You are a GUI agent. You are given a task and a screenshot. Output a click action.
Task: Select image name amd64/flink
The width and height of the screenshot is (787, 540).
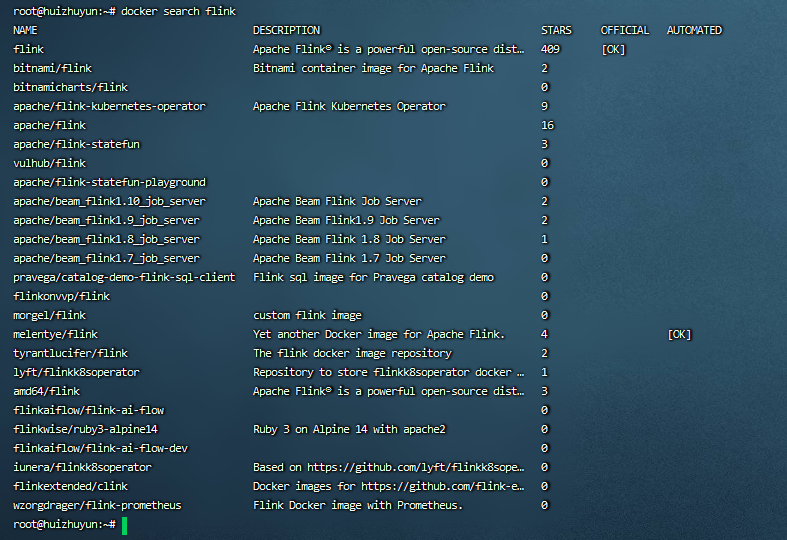(x=46, y=391)
